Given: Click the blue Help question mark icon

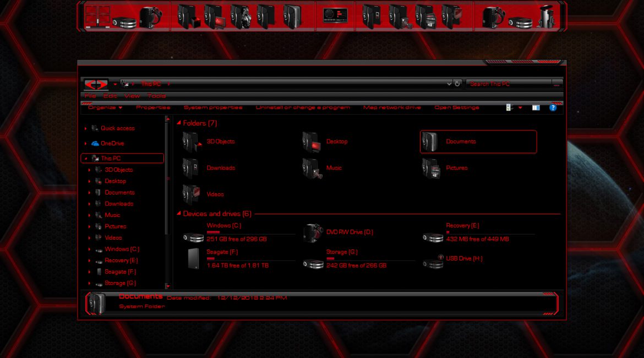Looking at the screenshot, I should click(x=553, y=108).
